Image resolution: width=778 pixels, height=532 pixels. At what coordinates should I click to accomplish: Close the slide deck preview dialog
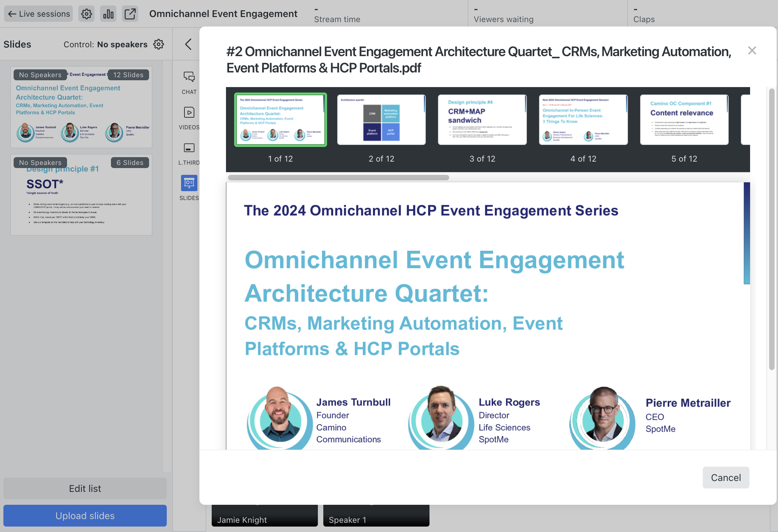coord(752,51)
